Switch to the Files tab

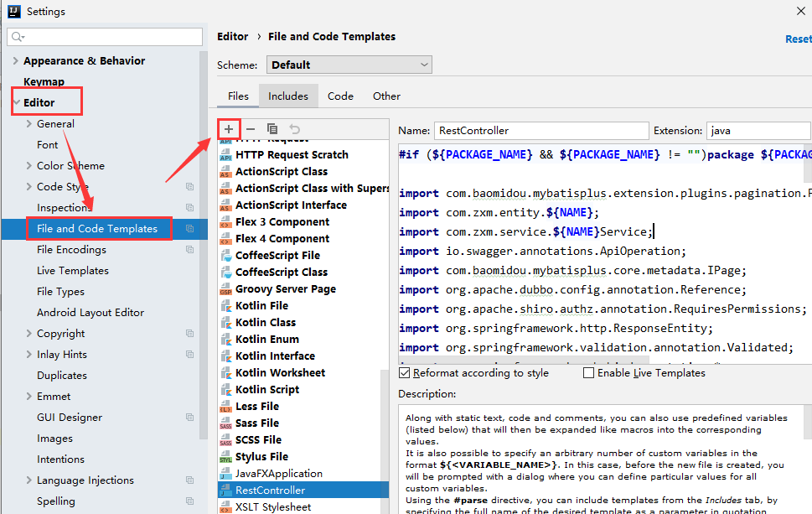click(238, 96)
